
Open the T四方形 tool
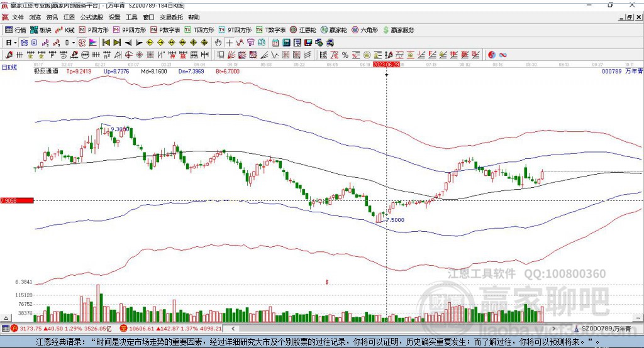(199, 30)
